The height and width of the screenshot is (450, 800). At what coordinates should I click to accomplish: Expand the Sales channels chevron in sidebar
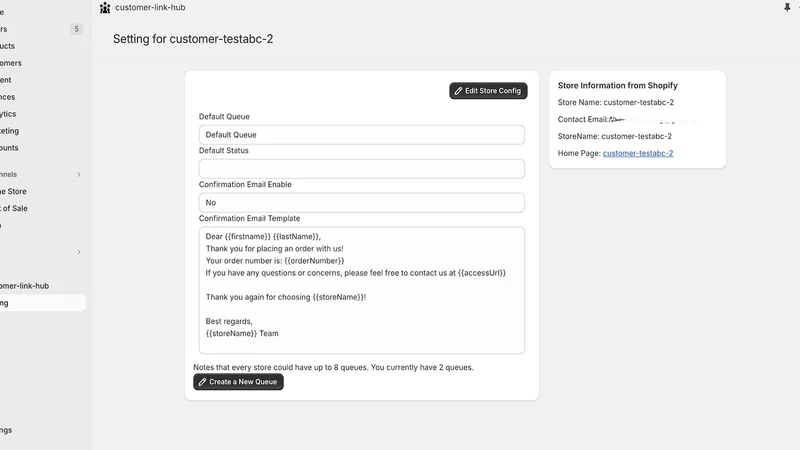point(79,174)
